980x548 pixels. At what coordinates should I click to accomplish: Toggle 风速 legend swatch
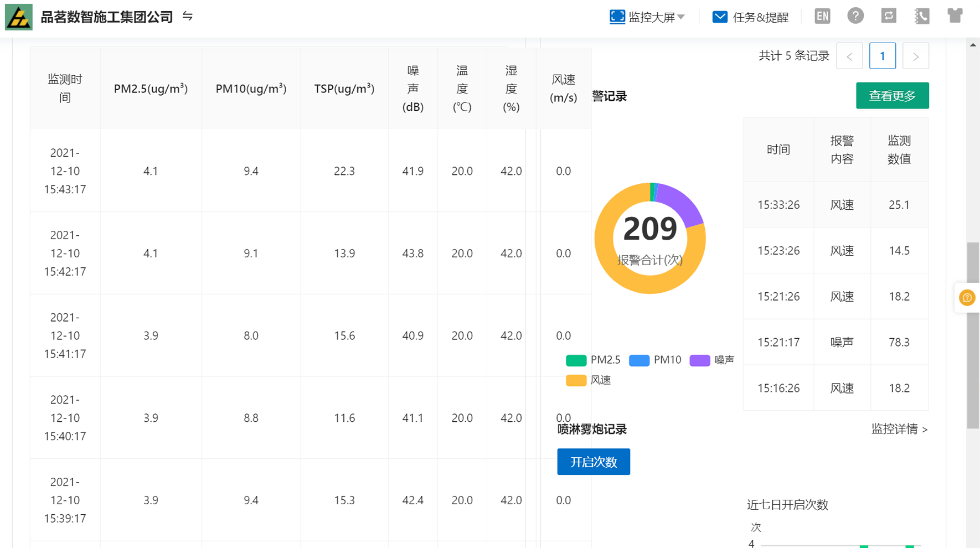click(576, 380)
